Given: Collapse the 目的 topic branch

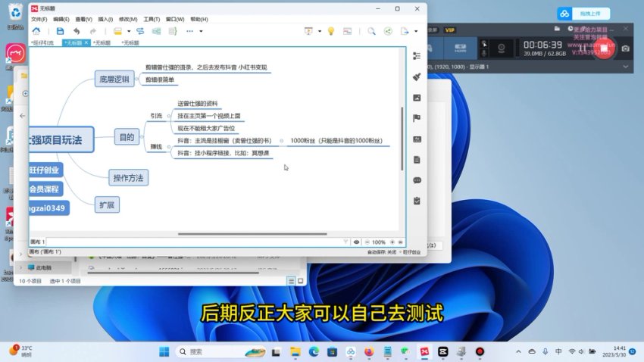Looking at the screenshot, I should click(x=142, y=137).
